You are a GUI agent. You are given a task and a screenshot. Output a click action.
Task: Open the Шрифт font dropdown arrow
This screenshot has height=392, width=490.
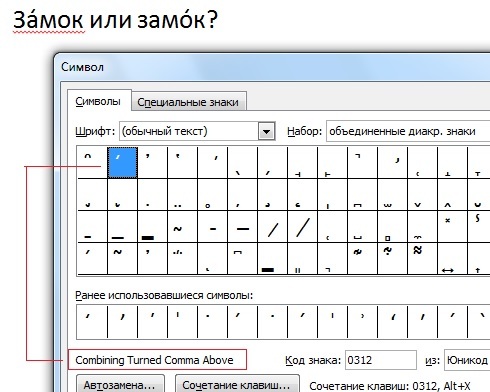coord(266,131)
